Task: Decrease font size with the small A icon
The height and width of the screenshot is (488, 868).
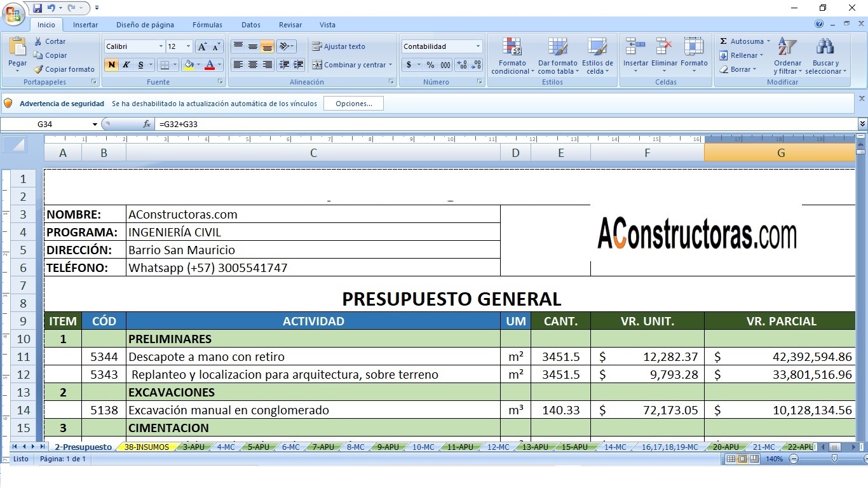Action: tap(216, 46)
